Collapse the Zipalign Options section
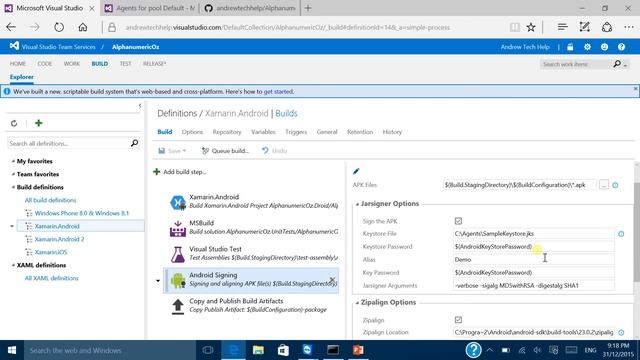This screenshot has height=360, width=640. tap(357, 303)
